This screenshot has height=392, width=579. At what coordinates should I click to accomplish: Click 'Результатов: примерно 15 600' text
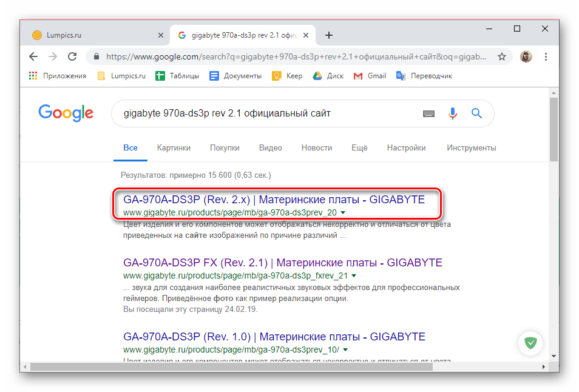pyautogui.click(x=176, y=175)
